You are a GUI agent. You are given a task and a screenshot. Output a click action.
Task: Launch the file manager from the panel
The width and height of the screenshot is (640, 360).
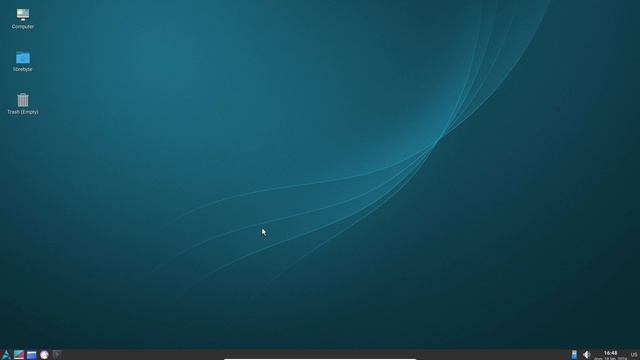[x=32, y=355]
